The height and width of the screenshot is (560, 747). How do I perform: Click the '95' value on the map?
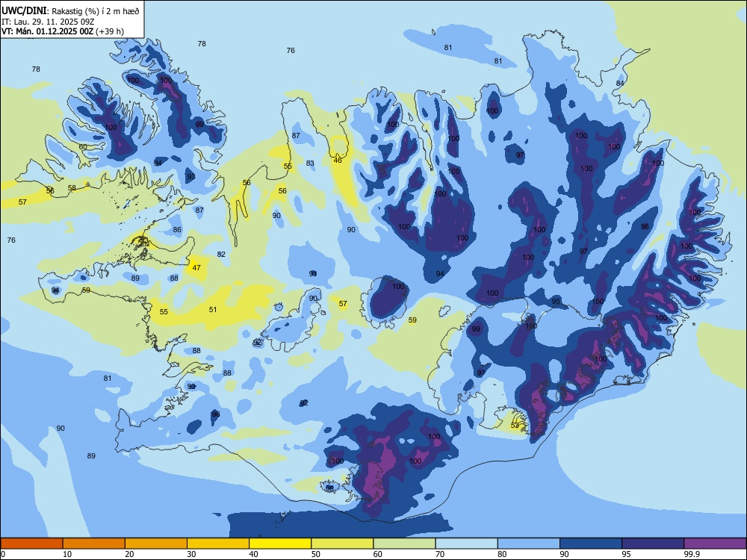(556, 302)
